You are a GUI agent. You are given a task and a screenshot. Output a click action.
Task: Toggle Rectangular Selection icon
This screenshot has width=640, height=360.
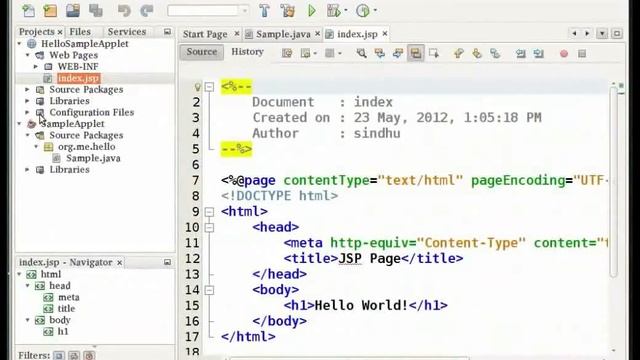(434, 53)
